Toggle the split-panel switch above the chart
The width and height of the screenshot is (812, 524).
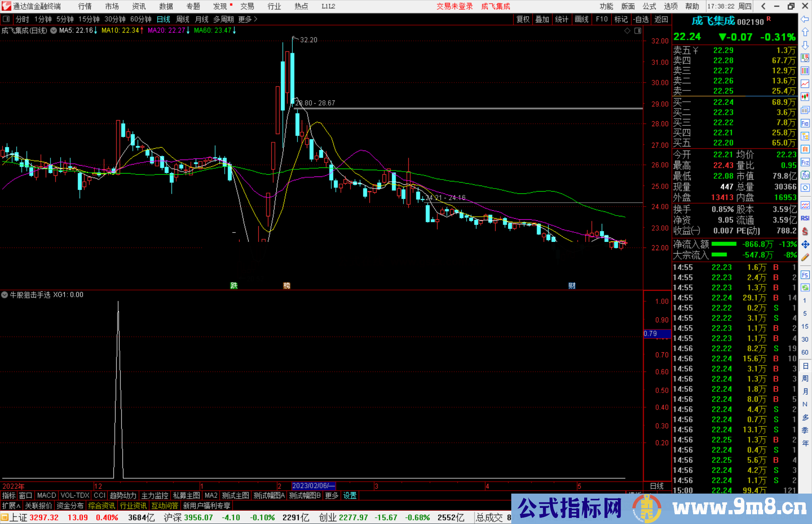point(6,19)
